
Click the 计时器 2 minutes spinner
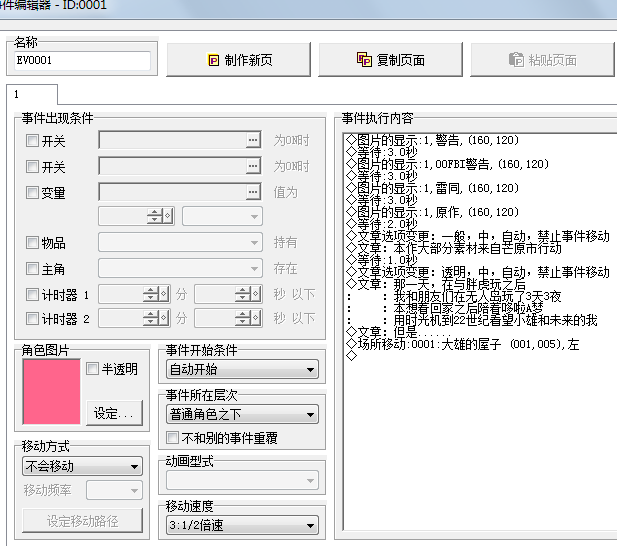click(150, 318)
